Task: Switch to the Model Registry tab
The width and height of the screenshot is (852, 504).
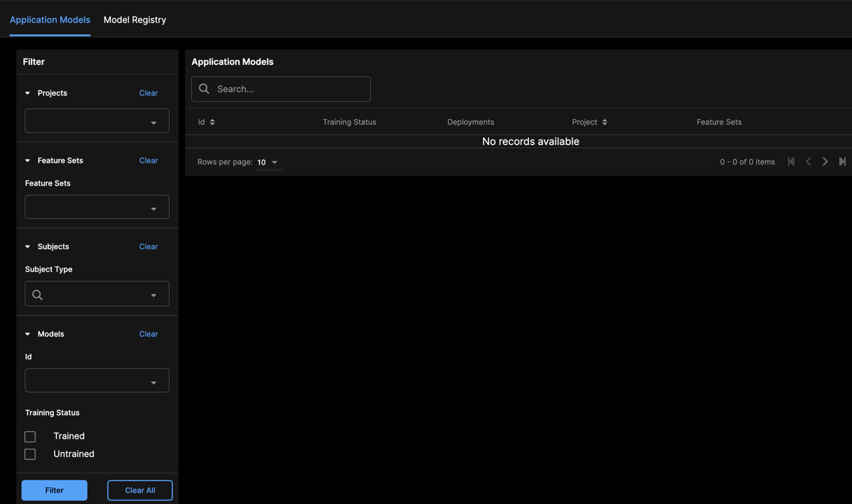Action: coord(135,20)
